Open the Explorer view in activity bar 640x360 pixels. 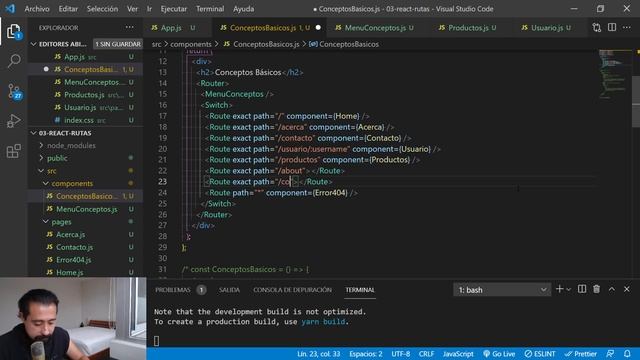point(13,31)
